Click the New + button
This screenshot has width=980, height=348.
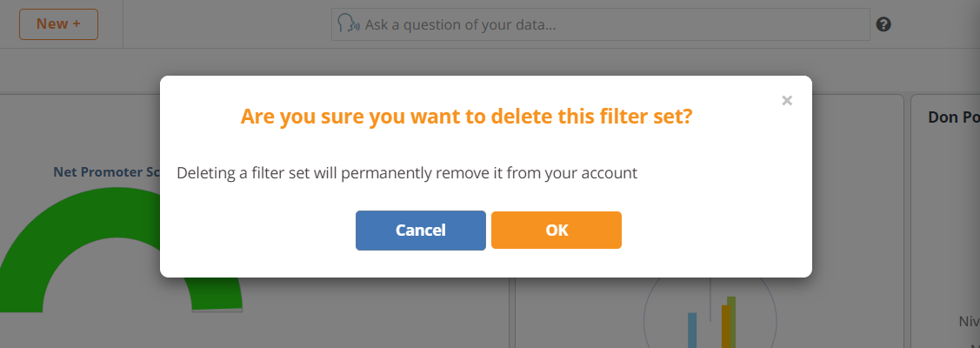pos(59,24)
